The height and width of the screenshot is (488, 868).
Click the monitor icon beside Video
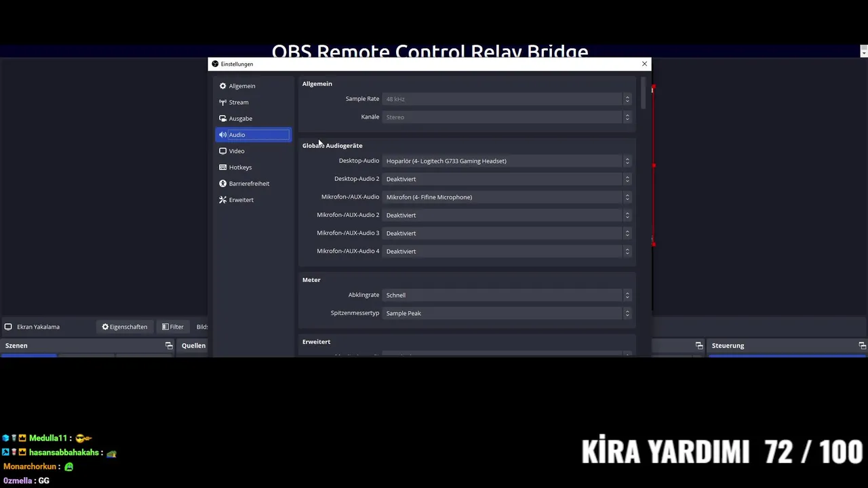(222, 151)
